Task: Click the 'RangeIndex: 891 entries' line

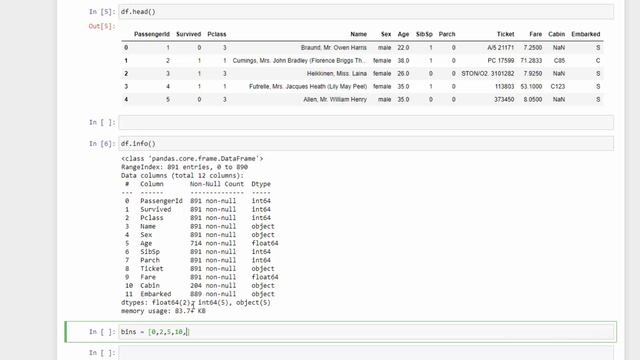Action: coord(184,167)
